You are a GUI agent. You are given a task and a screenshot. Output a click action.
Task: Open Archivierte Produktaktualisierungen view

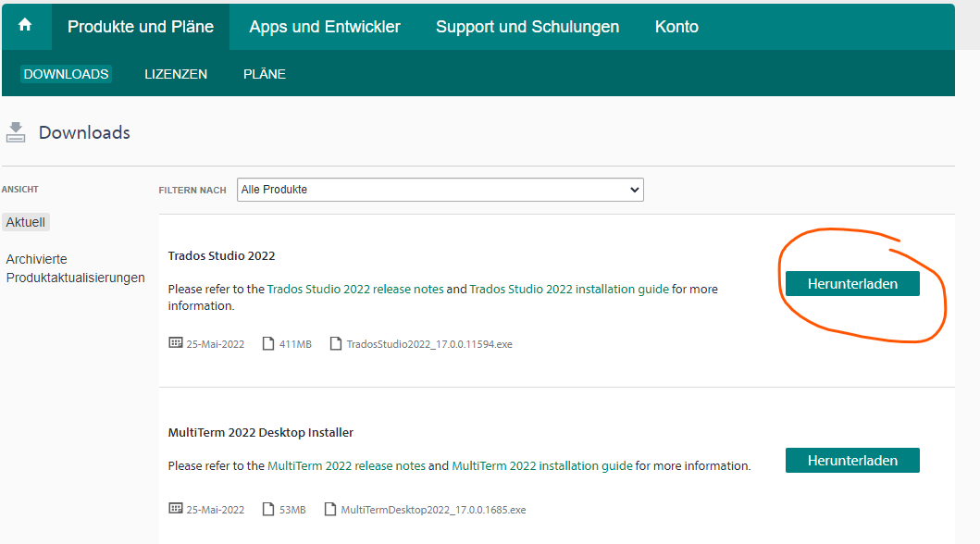(x=76, y=268)
